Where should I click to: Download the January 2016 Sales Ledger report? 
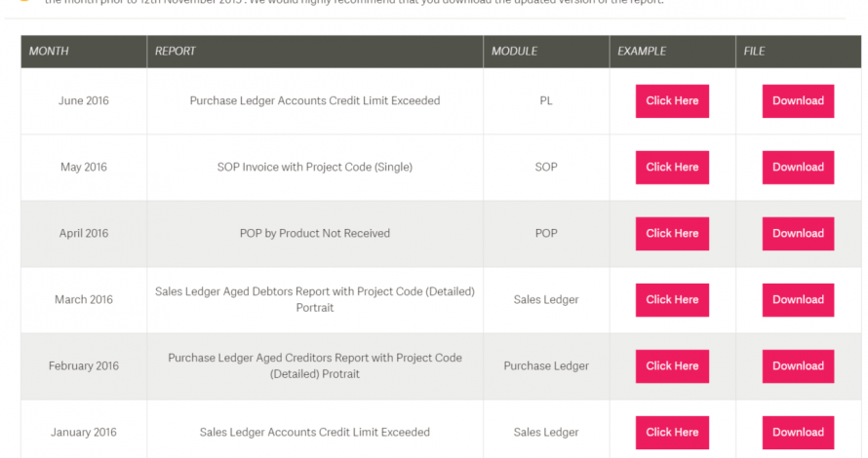pyautogui.click(x=798, y=433)
